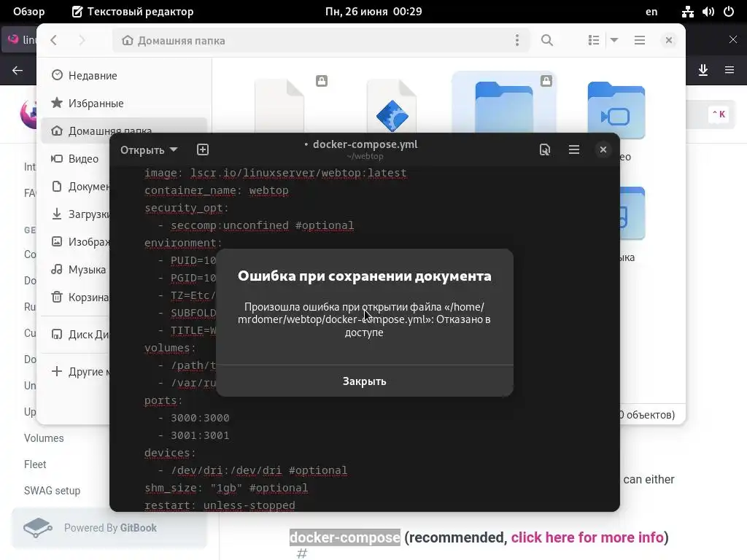
Task: Go forward in the file manager
Action: click(x=82, y=41)
